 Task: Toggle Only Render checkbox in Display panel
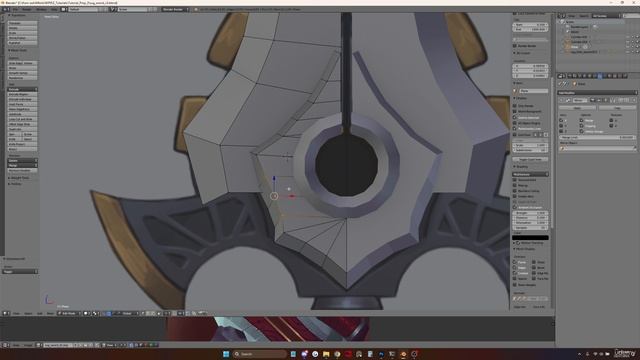click(x=515, y=106)
